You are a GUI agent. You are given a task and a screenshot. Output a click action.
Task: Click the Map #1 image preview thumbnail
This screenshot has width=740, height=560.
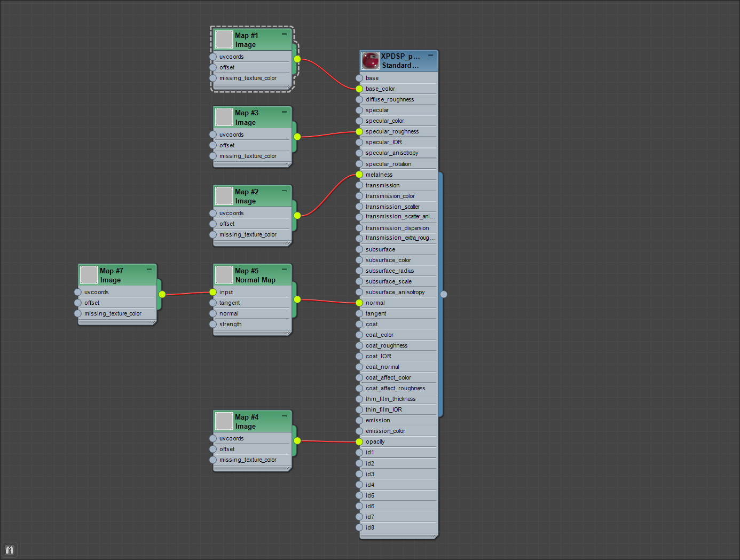(x=223, y=39)
